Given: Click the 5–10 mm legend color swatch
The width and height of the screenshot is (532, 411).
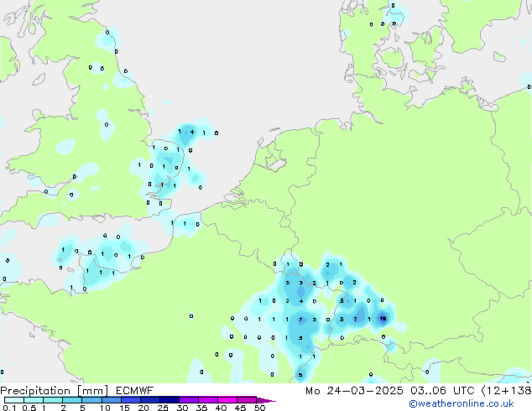Looking at the screenshot, I should click(x=91, y=400).
